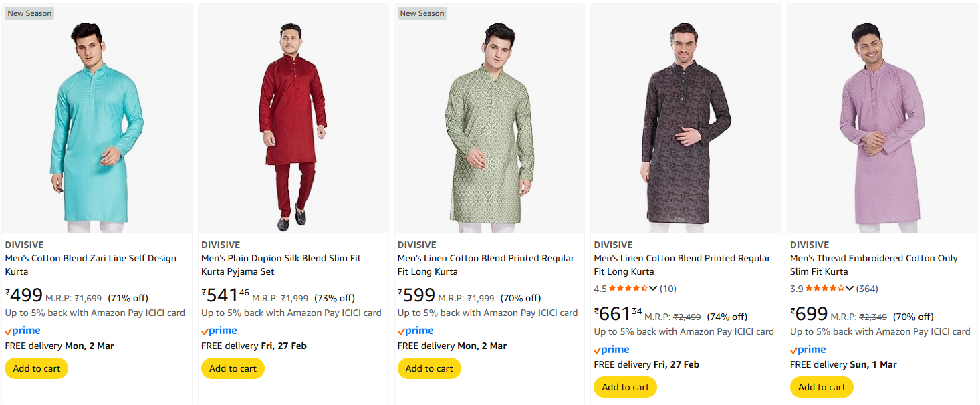The height and width of the screenshot is (405, 980).
Task: Open the 364 reviews count link
Action: tap(867, 289)
